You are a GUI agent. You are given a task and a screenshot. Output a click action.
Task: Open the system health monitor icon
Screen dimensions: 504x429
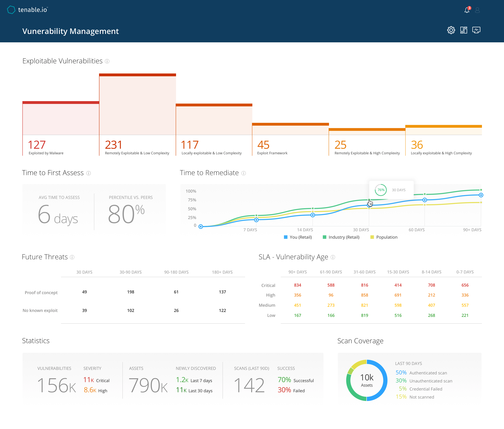[x=477, y=30]
